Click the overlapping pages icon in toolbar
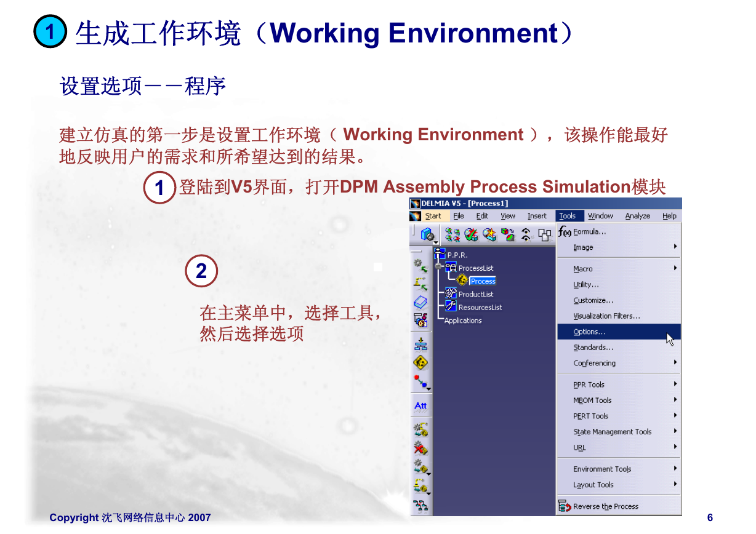The width and height of the screenshot is (756, 534). [544, 234]
